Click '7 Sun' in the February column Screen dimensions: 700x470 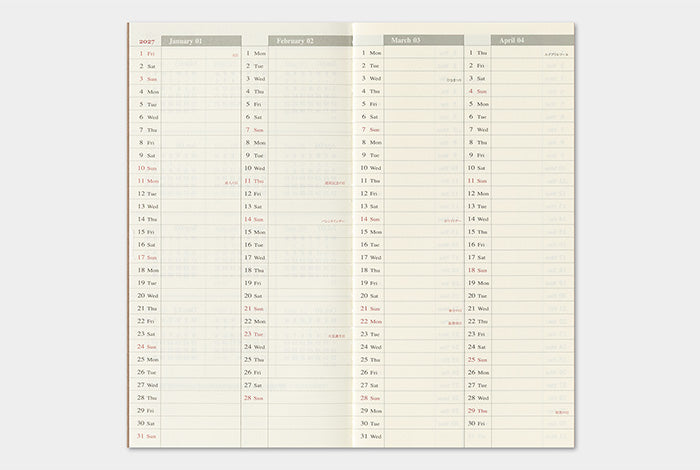(254, 130)
